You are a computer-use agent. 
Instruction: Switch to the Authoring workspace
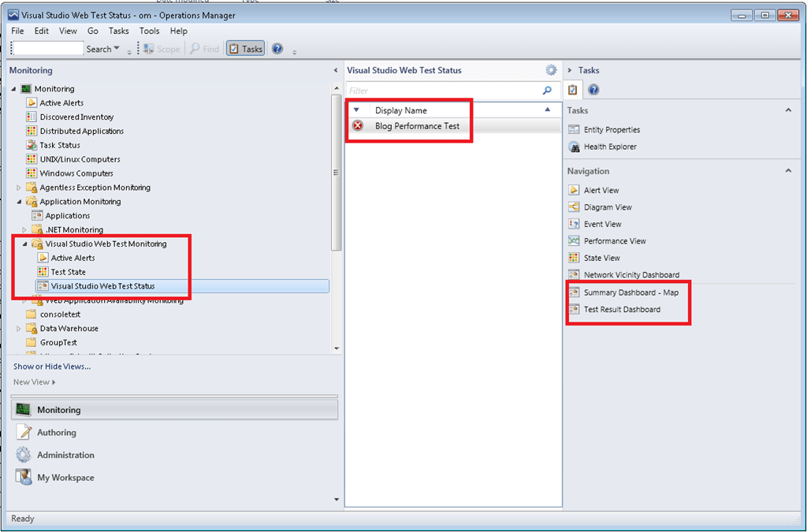coord(57,432)
